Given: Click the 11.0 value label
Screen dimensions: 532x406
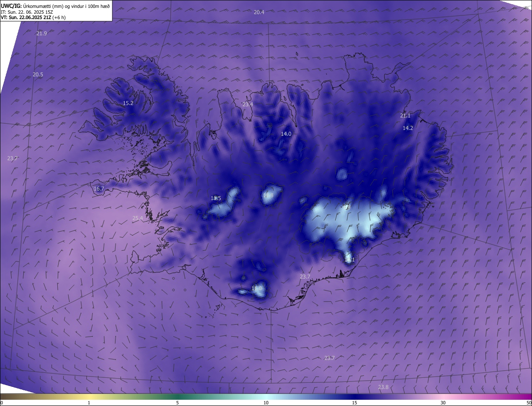Looking at the screenshot, I should tap(257, 288).
